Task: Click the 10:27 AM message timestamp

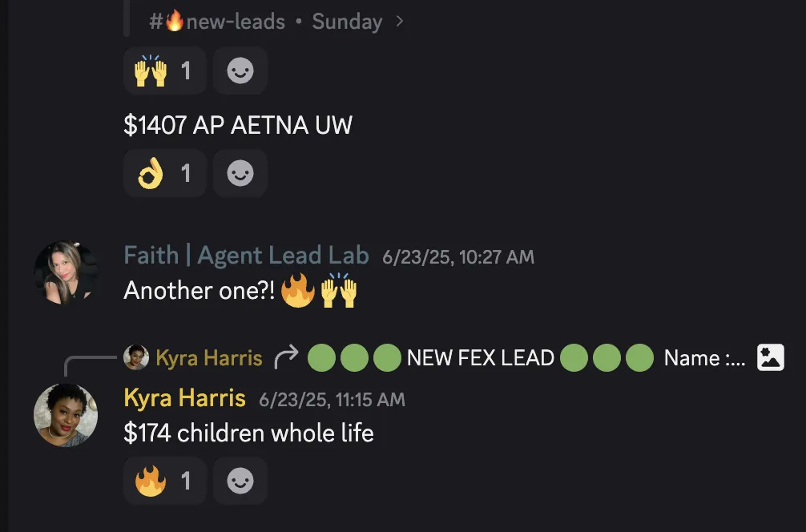Action: [458, 257]
